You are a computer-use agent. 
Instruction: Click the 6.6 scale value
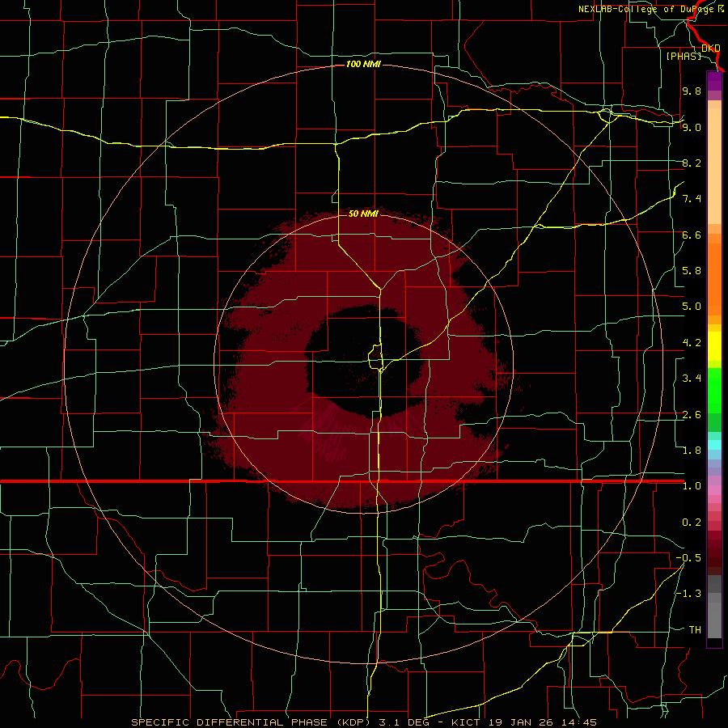pyautogui.click(x=692, y=235)
